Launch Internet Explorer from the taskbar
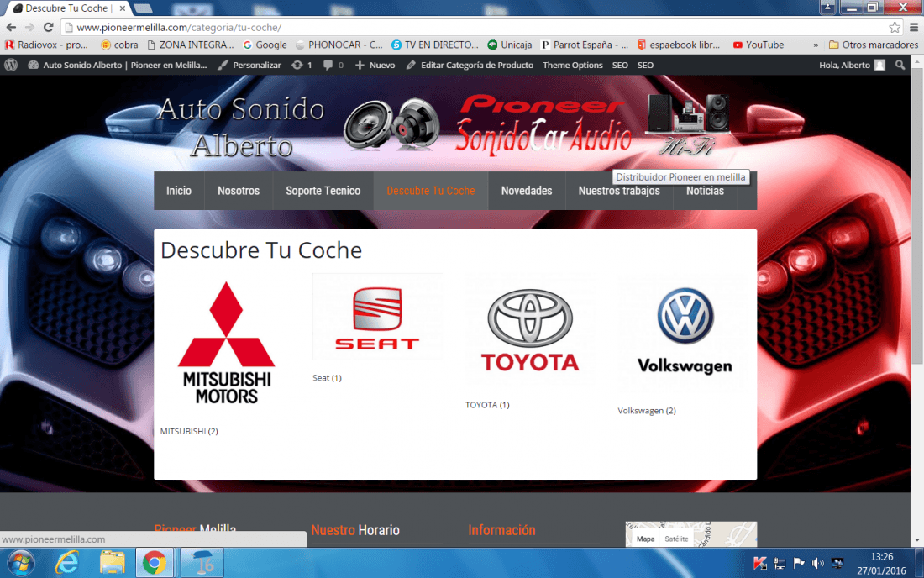The height and width of the screenshot is (578, 924). [66, 563]
